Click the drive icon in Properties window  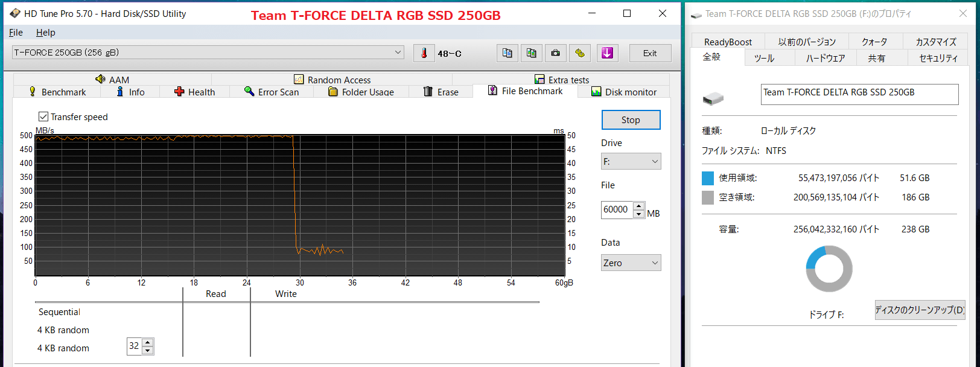click(x=713, y=98)
